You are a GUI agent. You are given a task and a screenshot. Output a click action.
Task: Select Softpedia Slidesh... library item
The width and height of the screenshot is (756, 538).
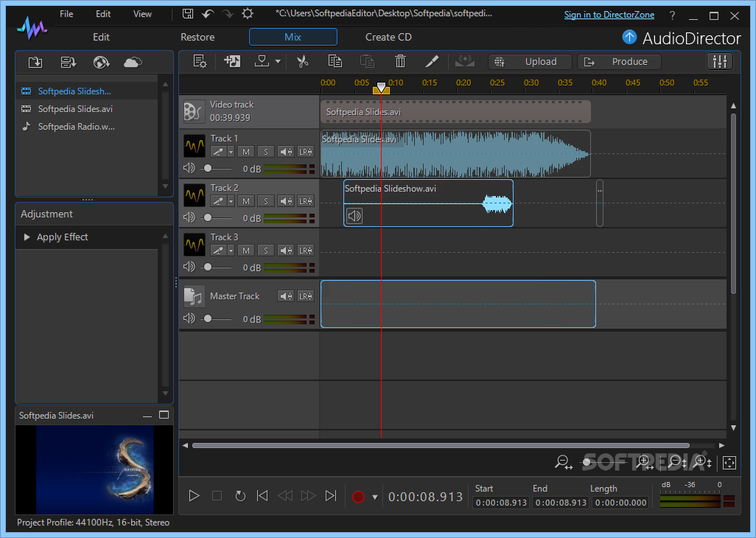87,91
